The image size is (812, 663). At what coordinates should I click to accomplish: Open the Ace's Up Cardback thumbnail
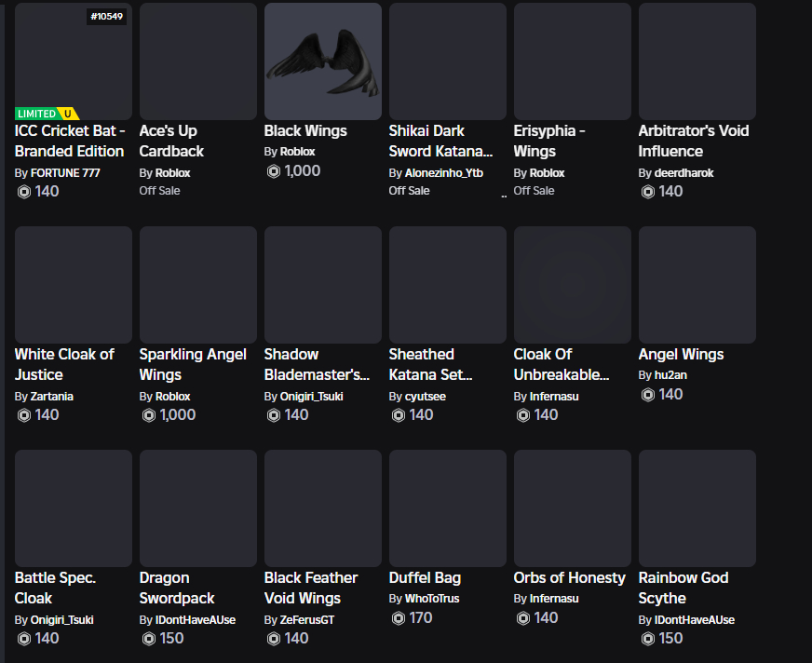tap(198, 61)
